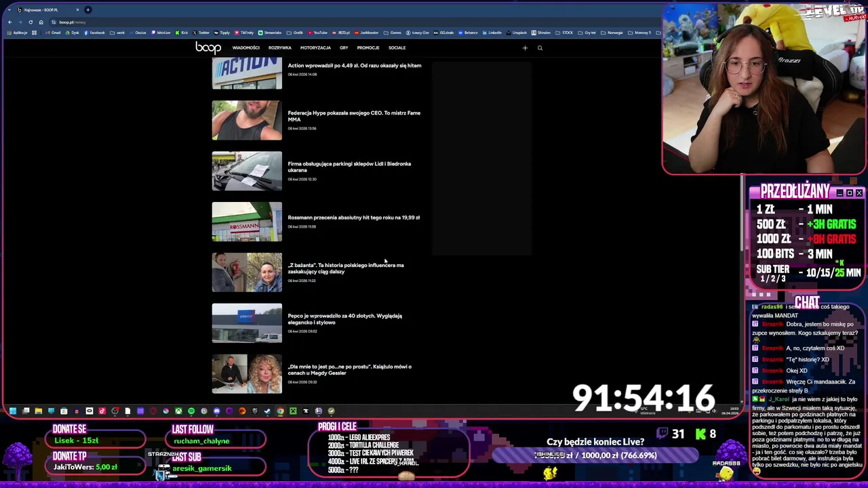Click the plus icon in boop header
The height and width of the screenshot is (488, 868).
pyautogui.click(x=525, y=48)
